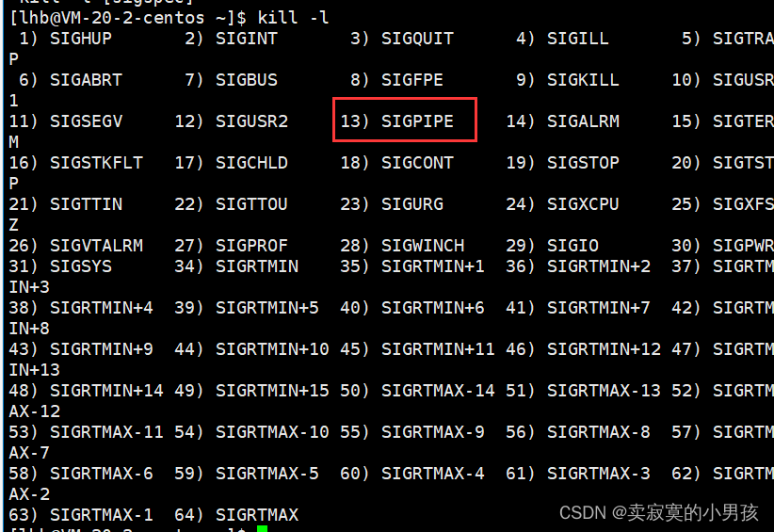Select the SIGWINCH signal name
The width and height of the screenshot is (774, 532).
[423, 246]
